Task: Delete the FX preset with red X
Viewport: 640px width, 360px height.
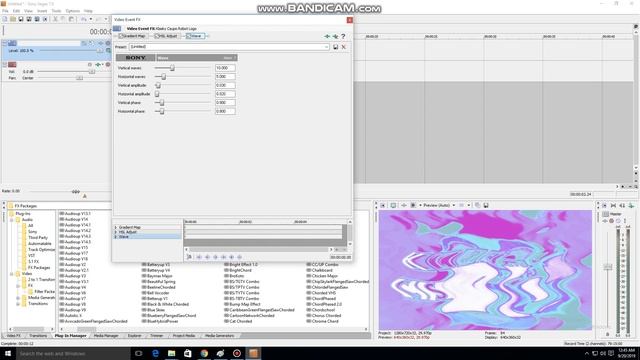Action: click(344, 47)
